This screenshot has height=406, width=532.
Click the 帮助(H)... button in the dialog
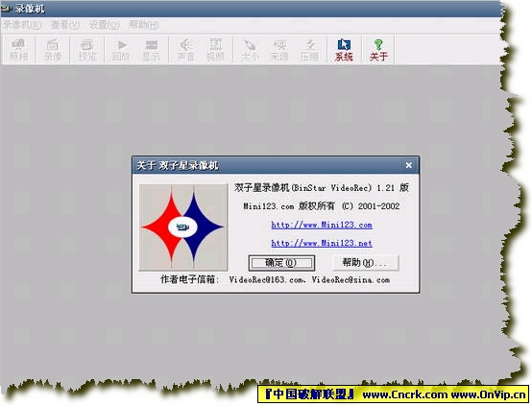pos(365,263)
